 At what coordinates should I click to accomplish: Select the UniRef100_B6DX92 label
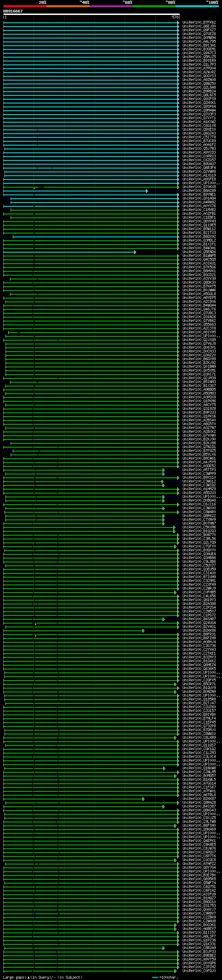[x=199, y=237]
